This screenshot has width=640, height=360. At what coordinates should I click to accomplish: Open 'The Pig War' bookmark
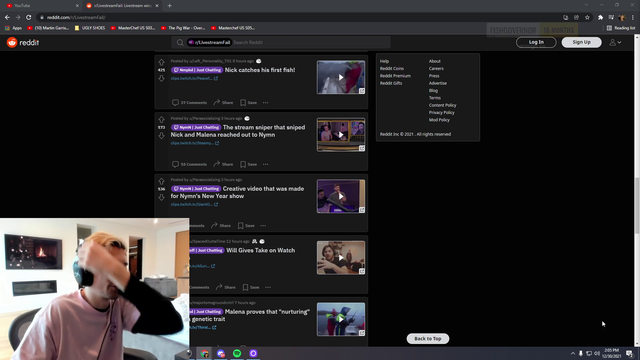coord(183,28)
